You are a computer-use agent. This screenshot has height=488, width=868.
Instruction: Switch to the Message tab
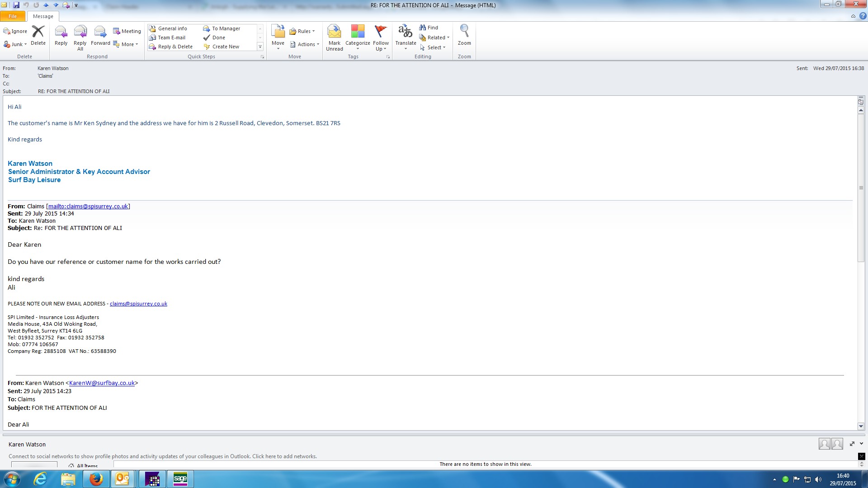[43, 16]
